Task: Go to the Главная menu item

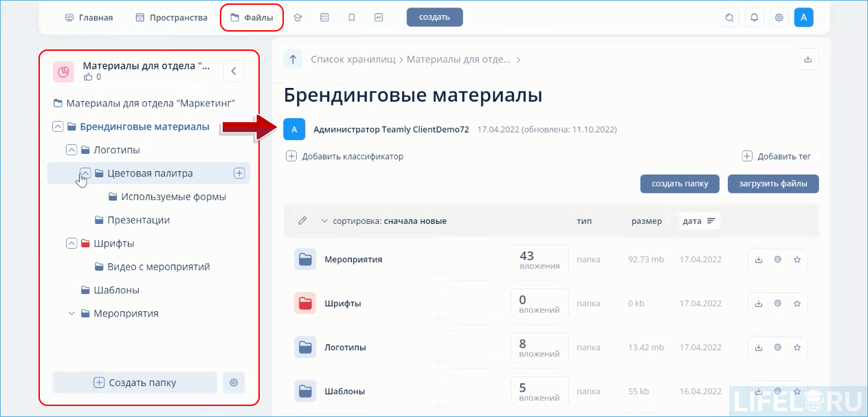Action: coord(89,17)
